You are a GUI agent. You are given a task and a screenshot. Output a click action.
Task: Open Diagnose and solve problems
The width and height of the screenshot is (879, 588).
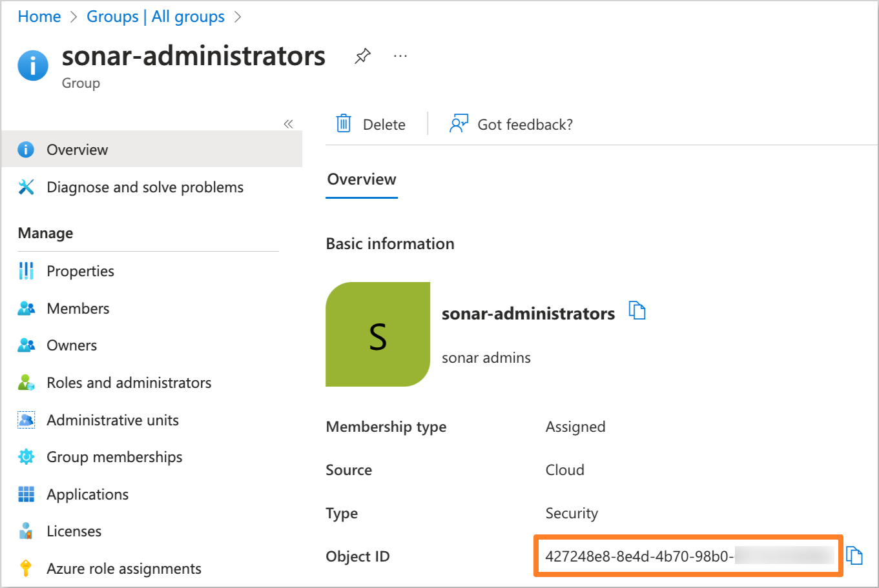145,187
